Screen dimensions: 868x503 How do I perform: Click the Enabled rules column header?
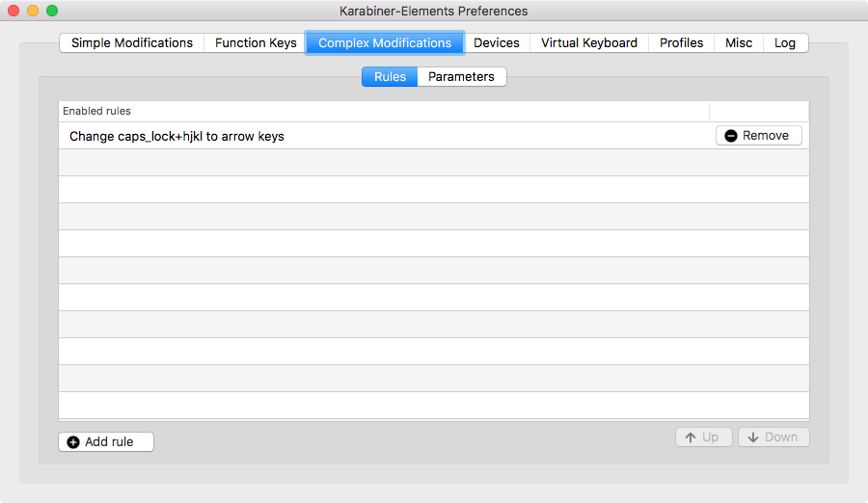tap(96, 111)
